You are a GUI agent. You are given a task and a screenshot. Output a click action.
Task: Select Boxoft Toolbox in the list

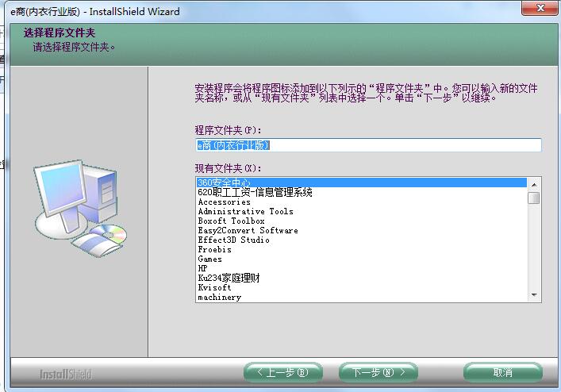pyautogui.click(x=361, y=221)
